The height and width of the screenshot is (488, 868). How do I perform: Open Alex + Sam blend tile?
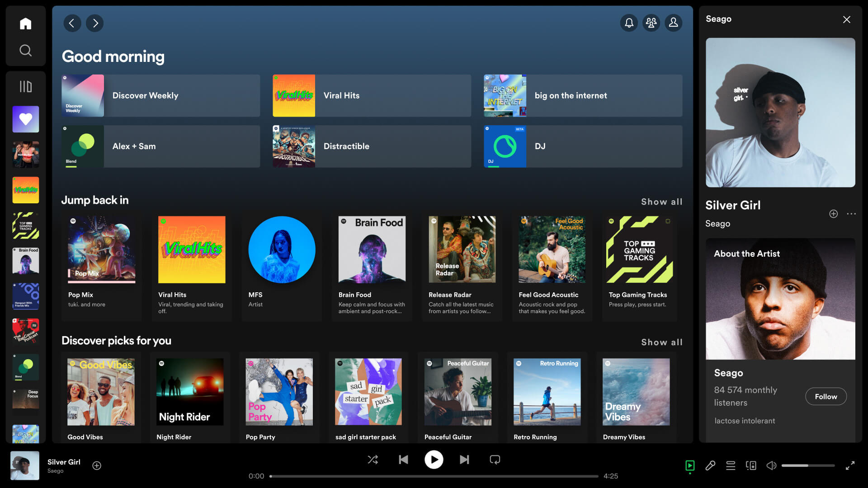pos(161,146)
